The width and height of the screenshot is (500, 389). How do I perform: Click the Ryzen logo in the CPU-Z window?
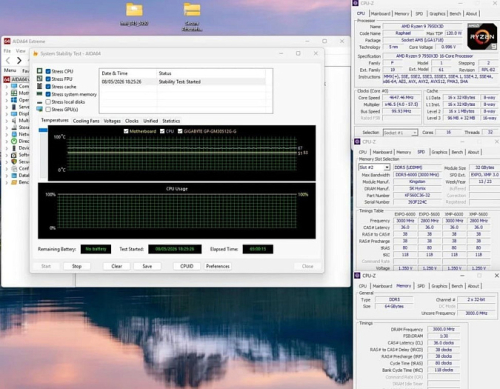(x=482, y=37)
